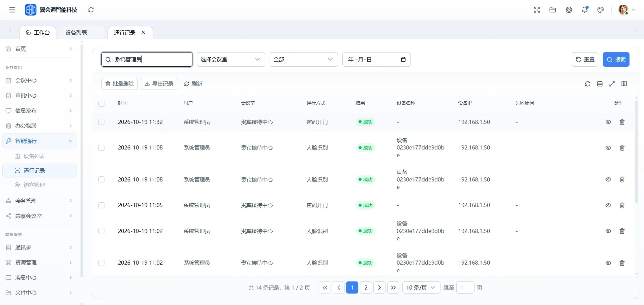This screenshot has width=644, height=305.
Task: Tick the checkbox for the 11:05 record
Action: coord(101,205)
